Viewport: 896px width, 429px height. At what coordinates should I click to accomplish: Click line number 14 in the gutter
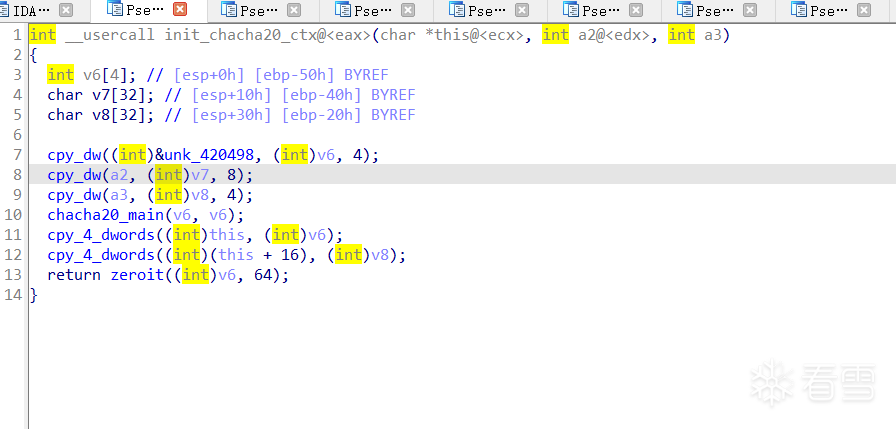13,295
